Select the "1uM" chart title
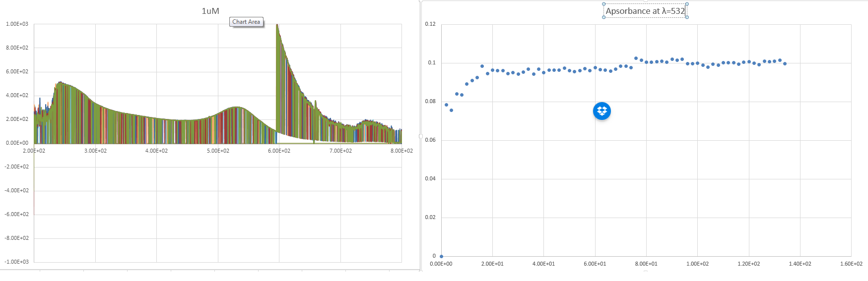The height and width of the screenshot is (281, 868). 210,11
